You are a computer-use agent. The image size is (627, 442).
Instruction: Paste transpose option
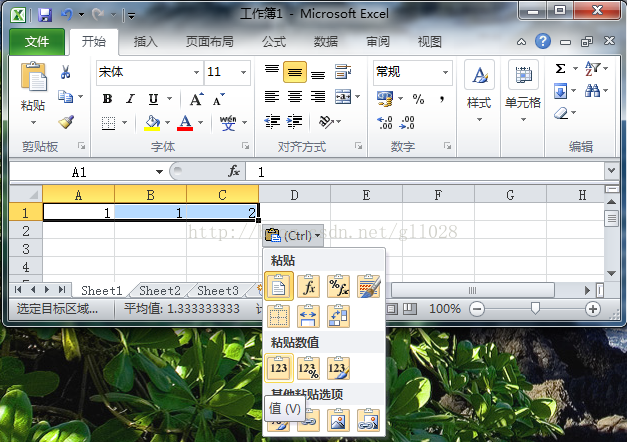point(338,316)
